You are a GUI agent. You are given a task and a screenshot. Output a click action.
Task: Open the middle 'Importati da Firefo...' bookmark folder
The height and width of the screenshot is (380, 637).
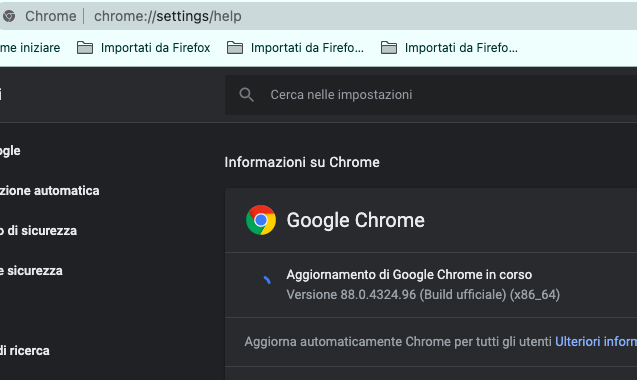295,48
